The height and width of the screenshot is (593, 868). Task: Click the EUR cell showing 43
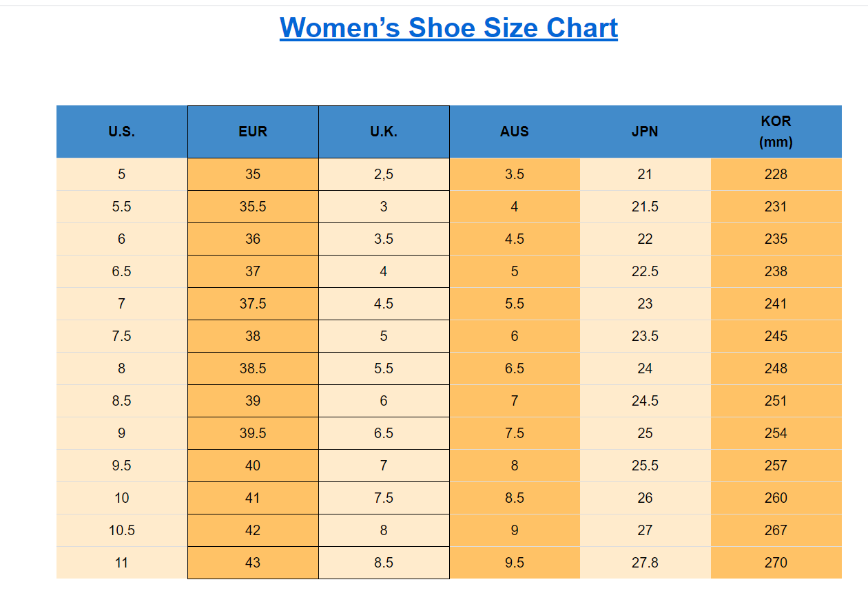click(x=253, y=563)
